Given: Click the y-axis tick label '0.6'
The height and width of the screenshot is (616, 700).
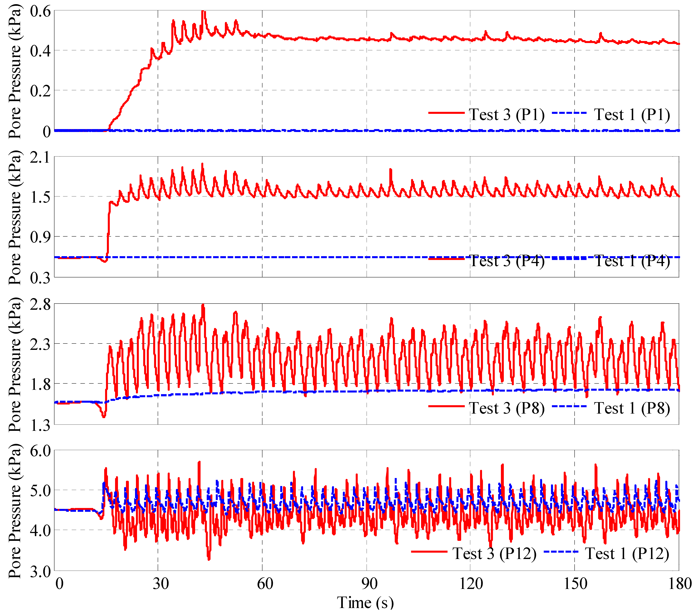Looking at the screenshot, I should [x=40, y=11].
